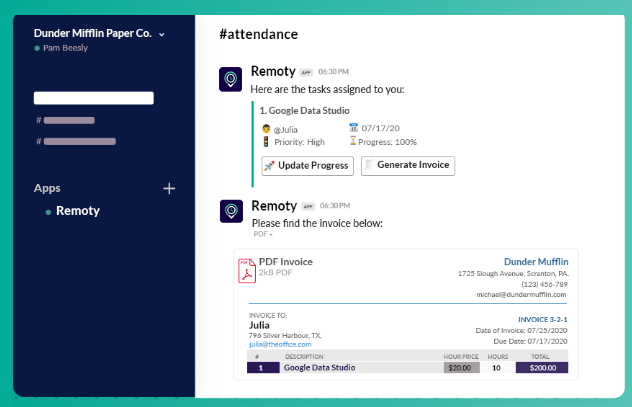
Task: Click the Pam Beesly status name
Action: tap(65, 48)
